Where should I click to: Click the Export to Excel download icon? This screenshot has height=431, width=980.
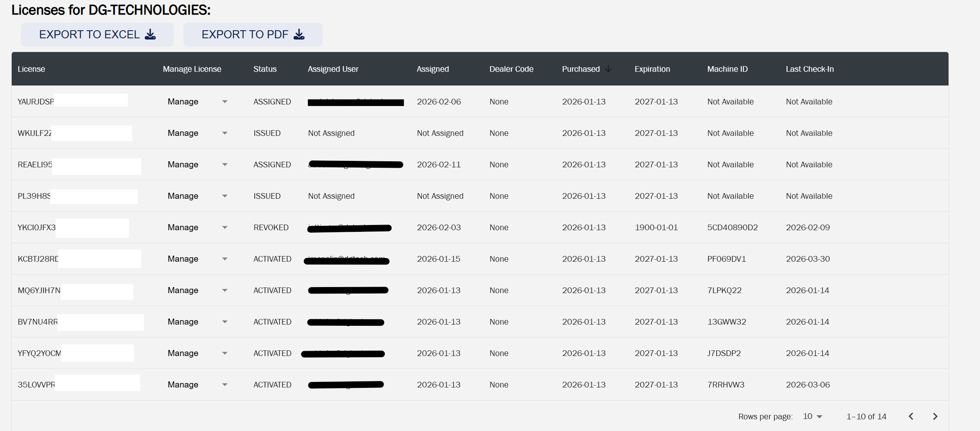point(150,35)
